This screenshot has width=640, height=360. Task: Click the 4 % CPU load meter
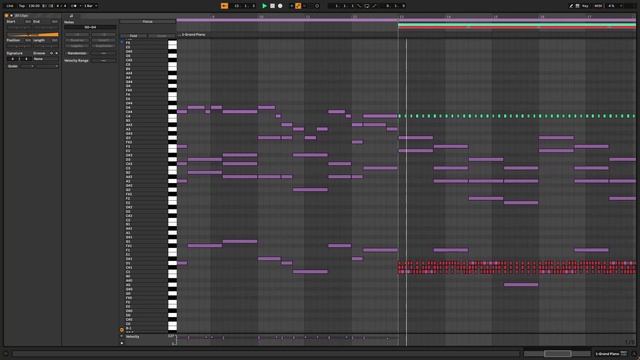coord(611,6)
